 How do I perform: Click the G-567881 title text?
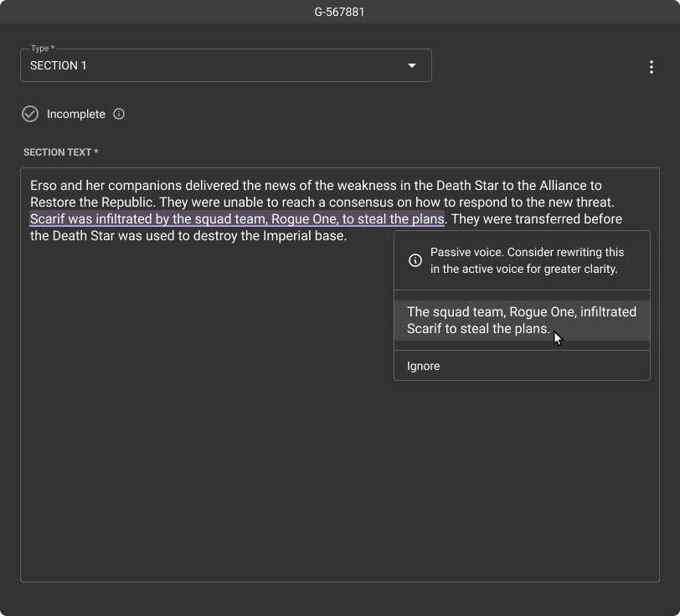(x=339, y=13)
